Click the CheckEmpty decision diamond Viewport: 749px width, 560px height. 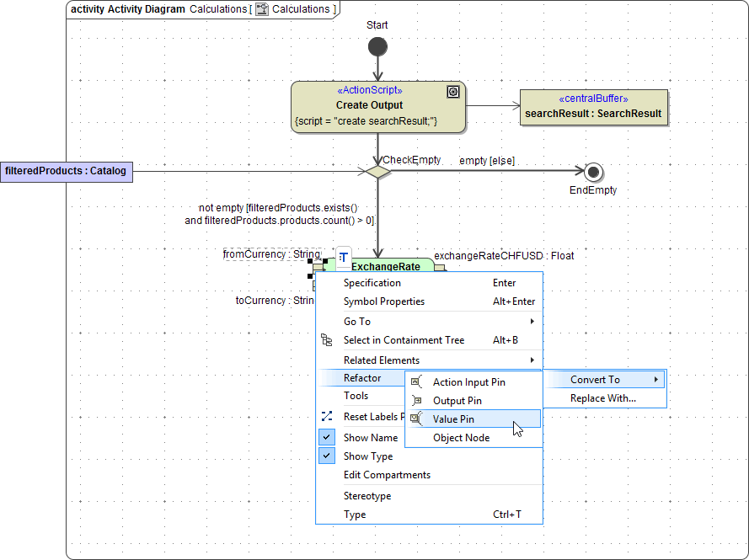377,172
